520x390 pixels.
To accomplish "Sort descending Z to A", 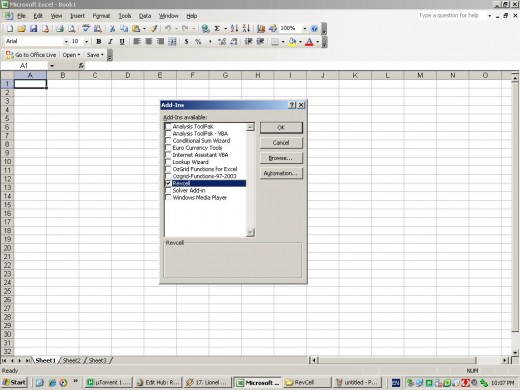I will tap(246, 29).
